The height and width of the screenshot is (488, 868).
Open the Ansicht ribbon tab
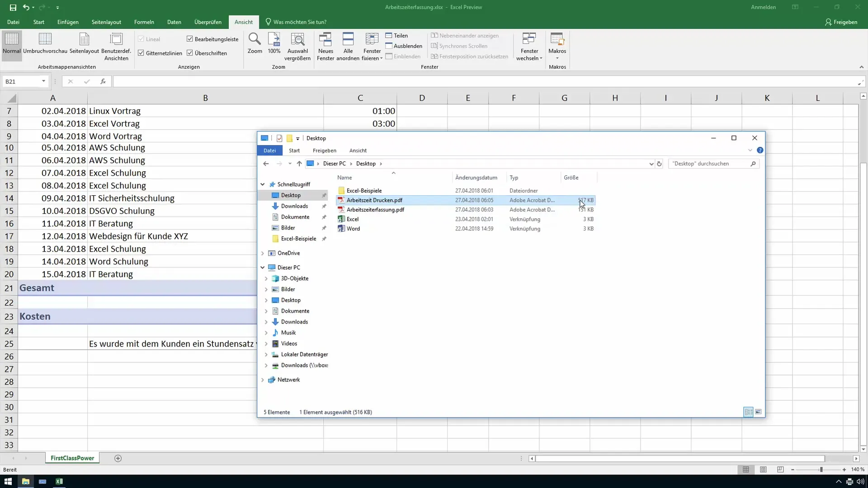243,22
